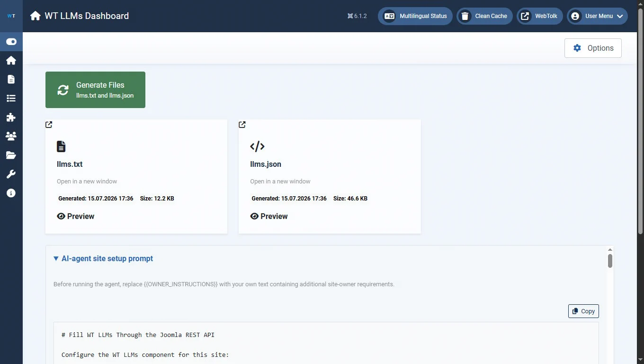The image size is (644, 364).
Task: Click the home icon beside dashboard title
Action: (35, 16)
